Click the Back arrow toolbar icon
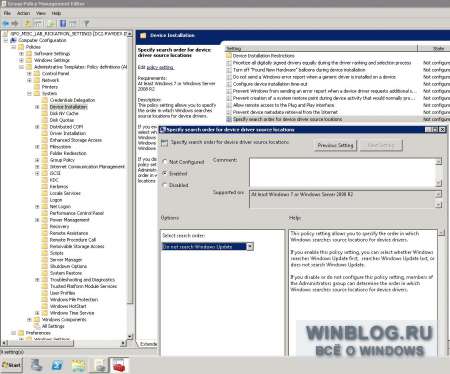This screenshot has width=450, height=374. pyautogui.click(x=6, y=23)
